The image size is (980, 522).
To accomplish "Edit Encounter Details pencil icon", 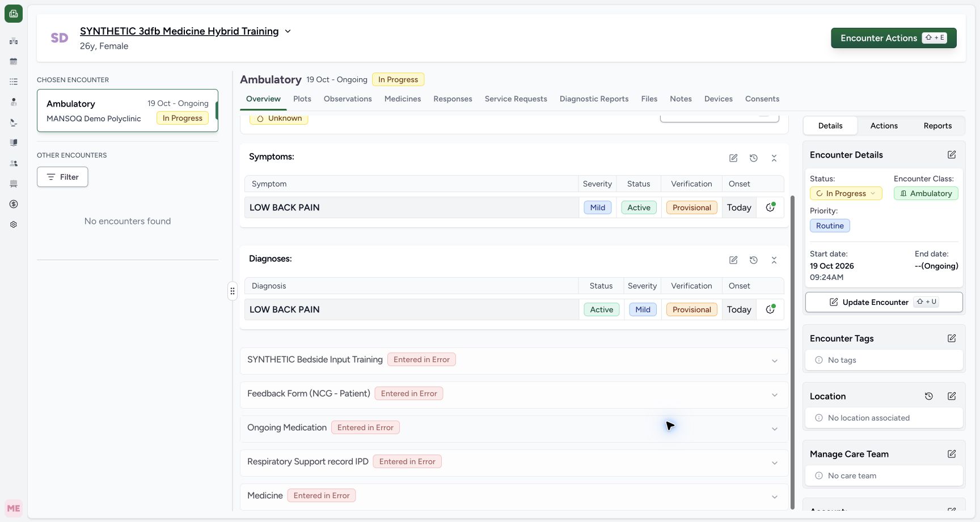I will (952, 155).
